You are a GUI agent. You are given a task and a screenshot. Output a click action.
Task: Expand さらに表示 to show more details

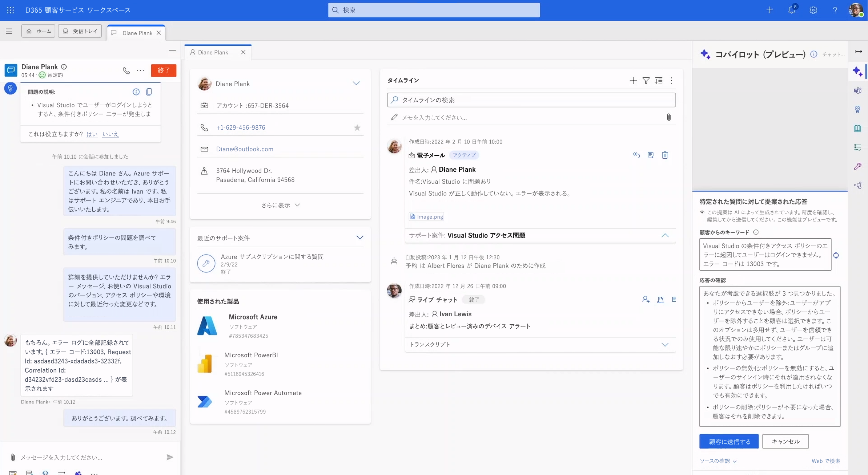point(280,205)
